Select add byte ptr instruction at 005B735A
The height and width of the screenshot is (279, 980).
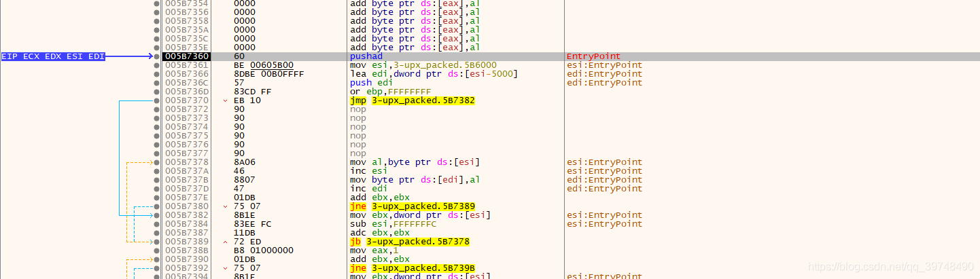415,30
